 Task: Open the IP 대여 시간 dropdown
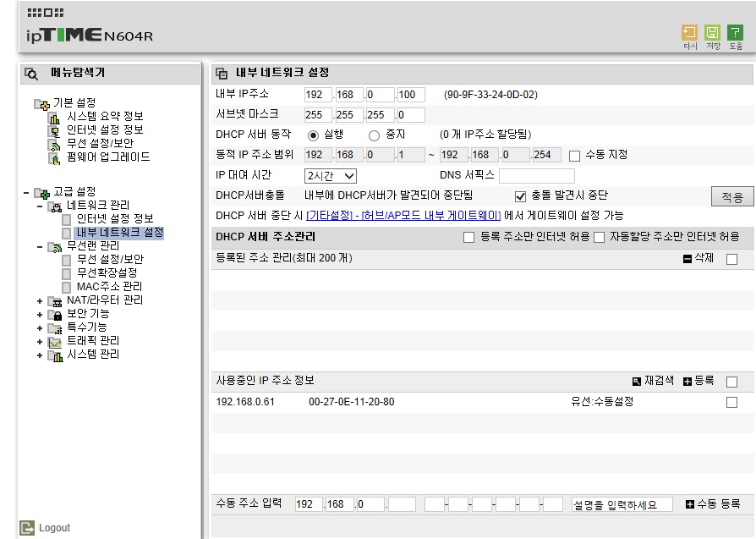coord(331,176)
